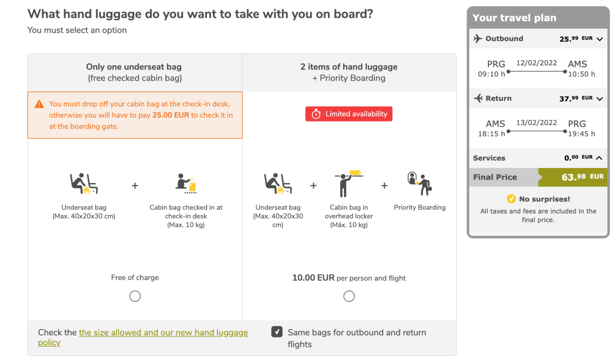Click the orange warning triangle icon
613x364 pixels.
click(39, 104)
